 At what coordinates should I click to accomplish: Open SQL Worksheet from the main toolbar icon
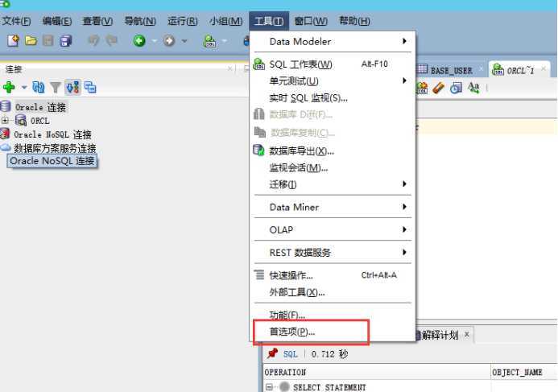[x=209, y=41]
